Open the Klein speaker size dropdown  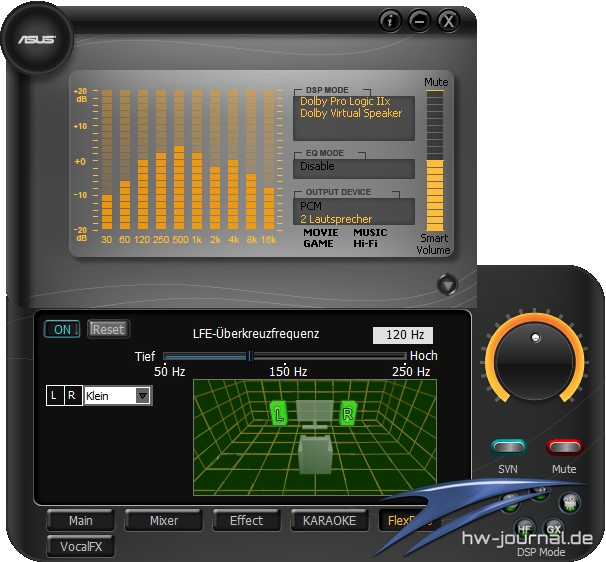pyautogui.click(x=118, y=395)
